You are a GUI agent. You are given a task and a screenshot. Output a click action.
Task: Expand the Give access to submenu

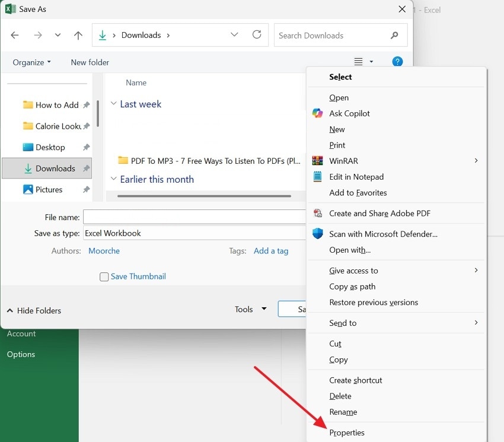(396, 271)
